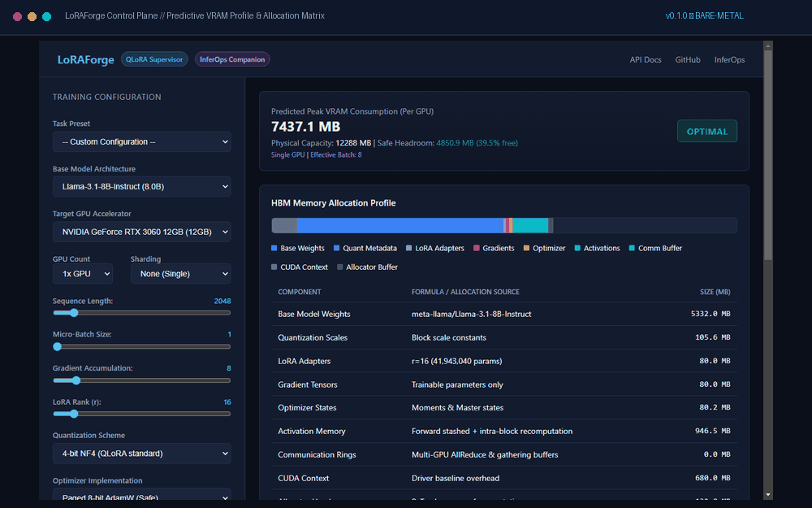Select the Base Model Weights row
Viewport: 812px width, 508px height.
coord(504,314)
